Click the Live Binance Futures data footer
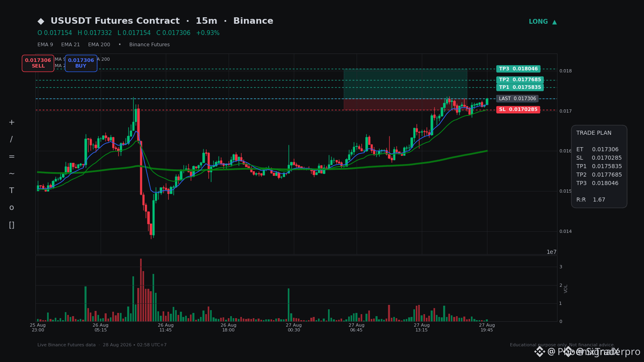The height and width of the screenshot is (362, 644). coord(102,345)
